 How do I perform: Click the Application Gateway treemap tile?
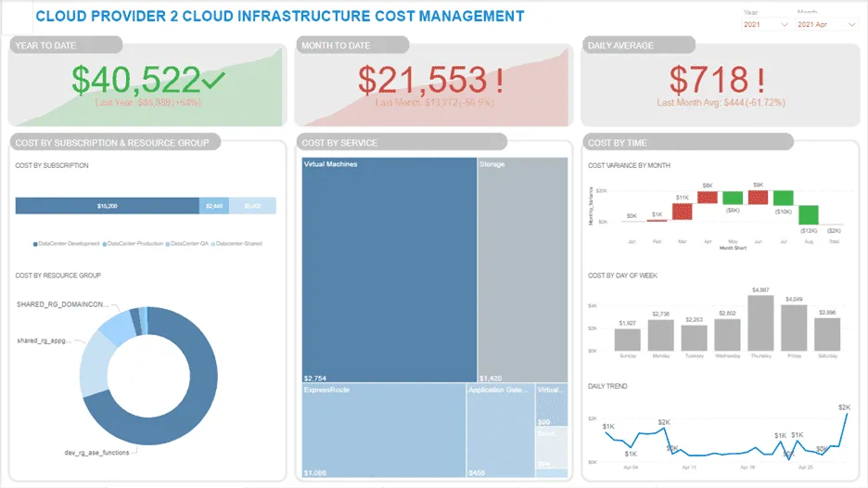(501, 431)
